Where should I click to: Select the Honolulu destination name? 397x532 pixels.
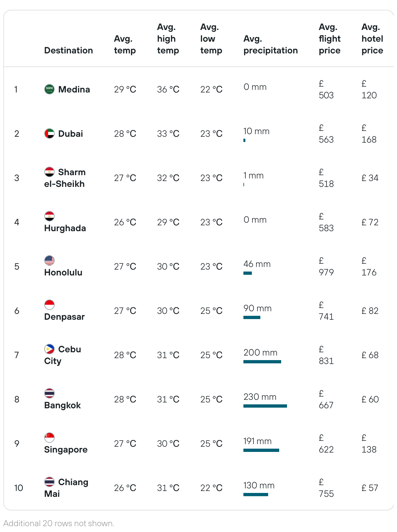point(63,273)
